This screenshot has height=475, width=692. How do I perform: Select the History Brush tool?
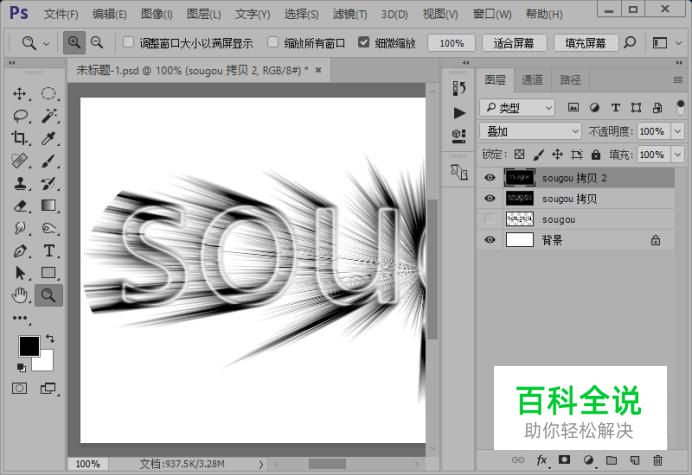[48, 183]
